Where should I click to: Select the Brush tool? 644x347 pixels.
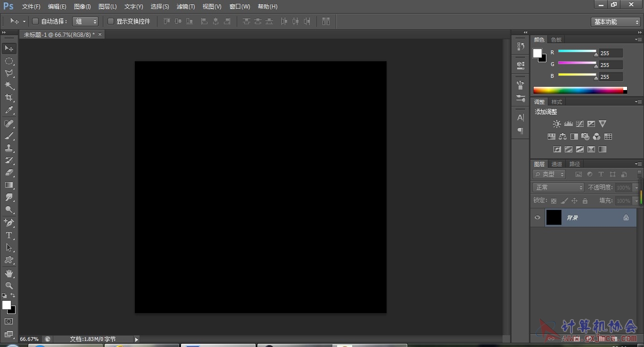point(9,136)
